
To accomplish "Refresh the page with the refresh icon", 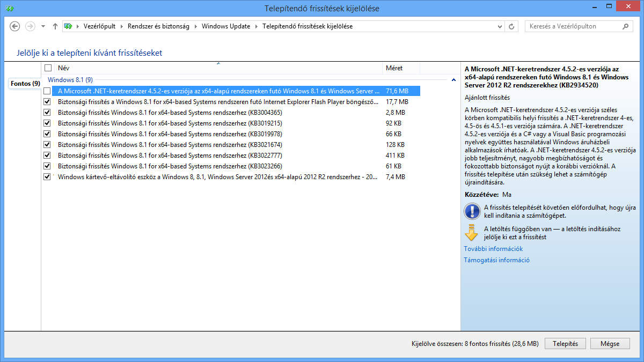I will coord(512,26).
